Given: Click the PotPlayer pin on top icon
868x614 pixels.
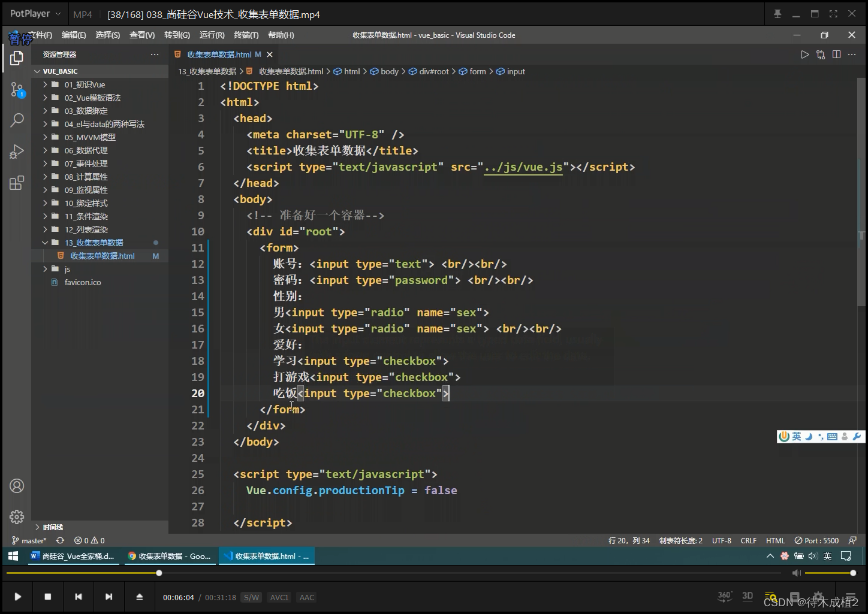Looking at the screenshot, I should click(777, 14).
